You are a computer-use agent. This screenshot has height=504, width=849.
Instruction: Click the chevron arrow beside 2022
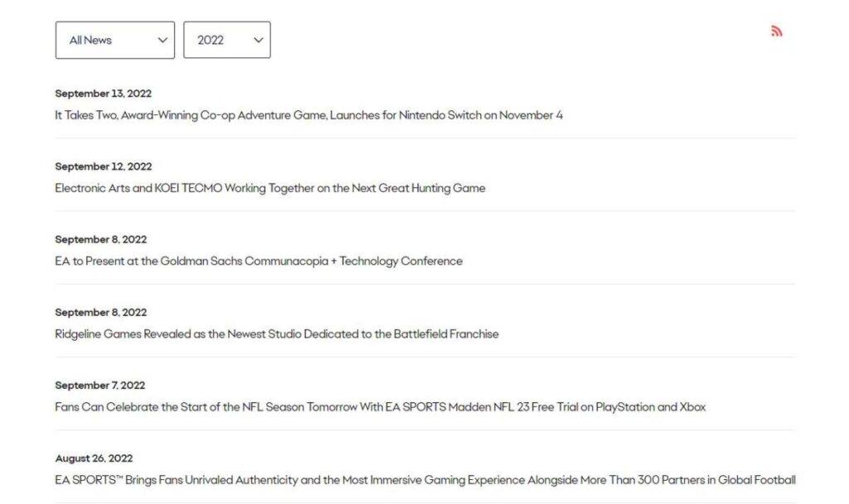point(259,40)
